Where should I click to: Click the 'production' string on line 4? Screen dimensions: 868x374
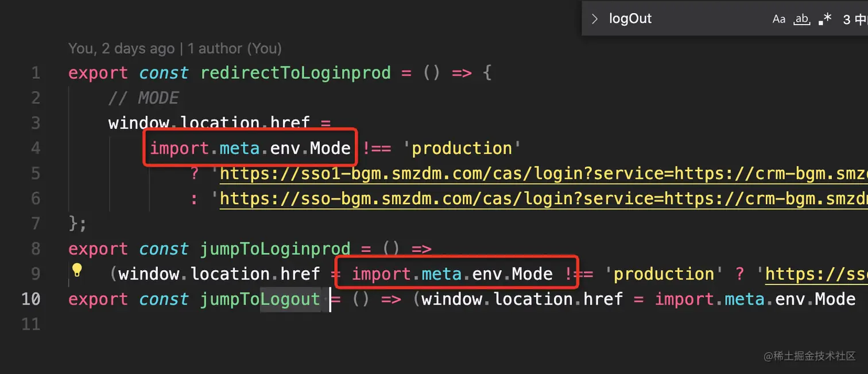462,149
